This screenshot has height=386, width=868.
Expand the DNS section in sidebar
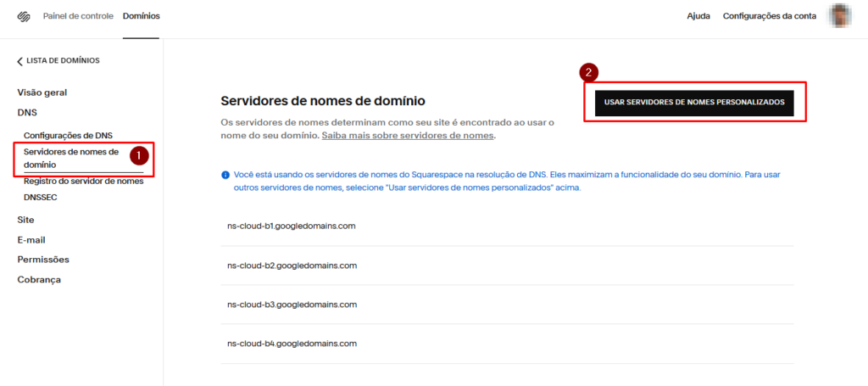pyautogui.click(x=27, y=112)
